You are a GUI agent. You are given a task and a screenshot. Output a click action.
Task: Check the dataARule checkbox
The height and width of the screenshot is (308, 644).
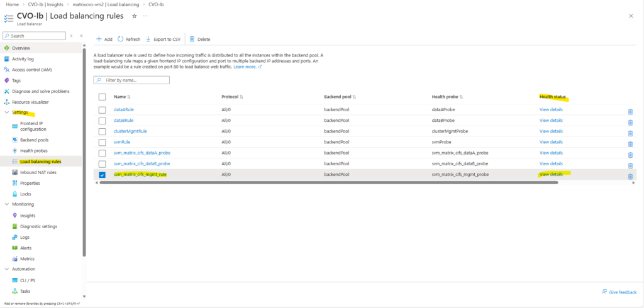(x=103, y=109)
